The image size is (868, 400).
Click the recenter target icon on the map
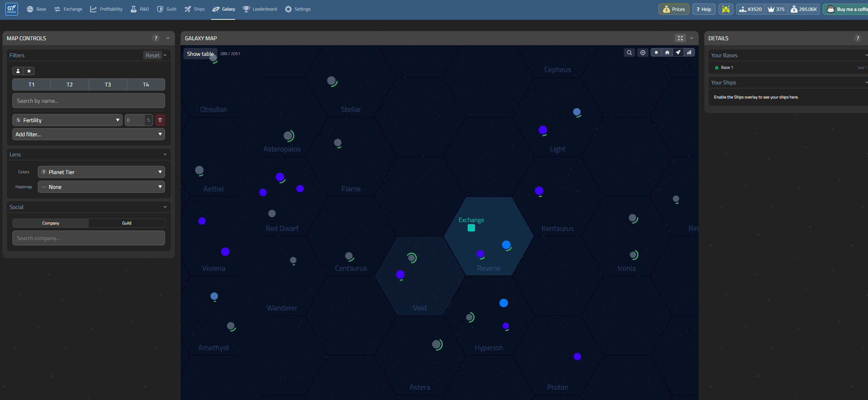(x=643, y=53)
